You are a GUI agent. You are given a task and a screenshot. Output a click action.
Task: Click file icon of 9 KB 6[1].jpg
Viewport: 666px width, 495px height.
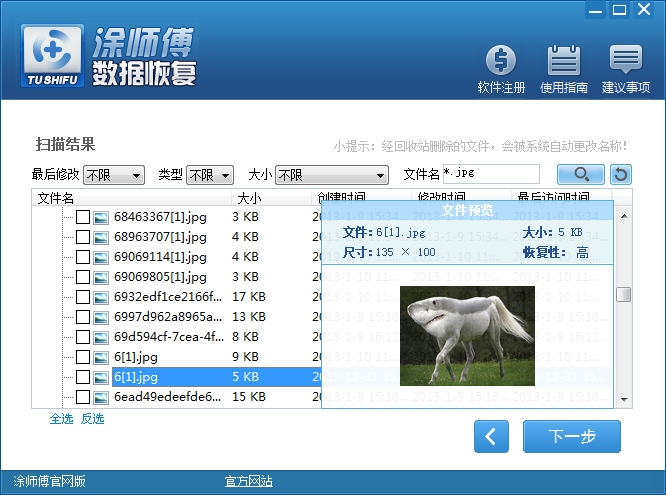pos(101,357)
